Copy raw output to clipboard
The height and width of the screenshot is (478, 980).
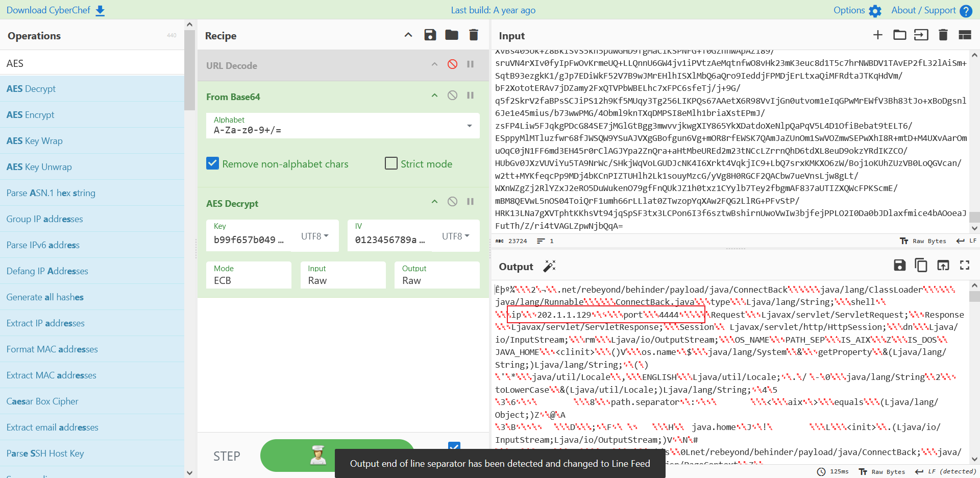click(x=921, y=265)
